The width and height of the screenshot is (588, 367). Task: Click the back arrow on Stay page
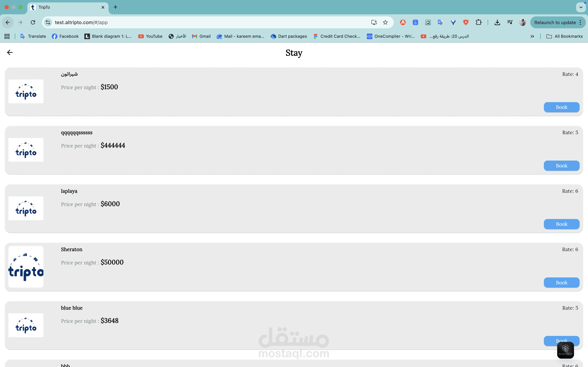coord(10,52)
